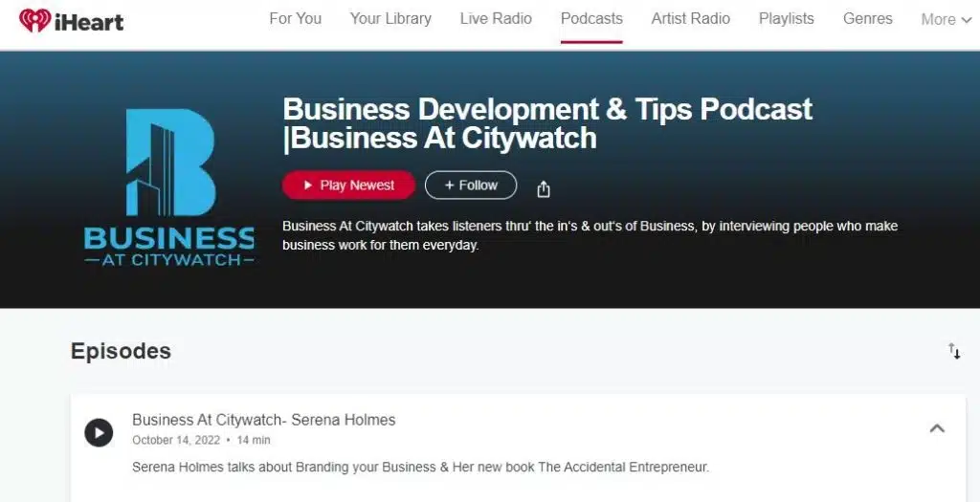This screenshot has width=980, height=502.
Task: Click the October 14, 2022 date text
Action: (x=176, y=440)
